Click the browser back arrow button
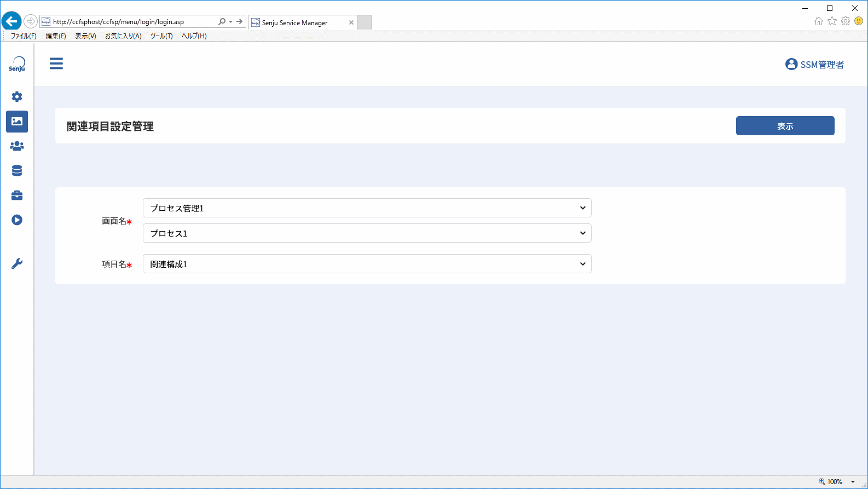This screenshot has height=489, width=868. click(x=11, y=21)
